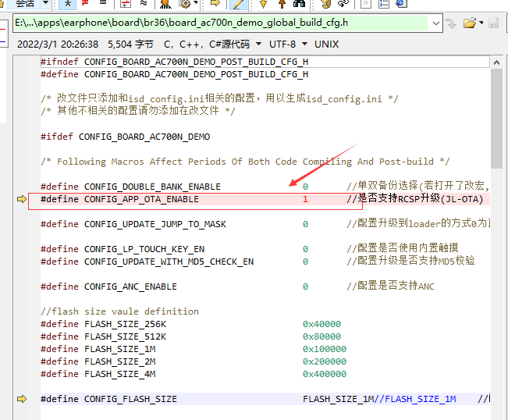Click the Save floppy disk icon
Image resolution: width=508 pixels, height=420 pixels.
493,23
